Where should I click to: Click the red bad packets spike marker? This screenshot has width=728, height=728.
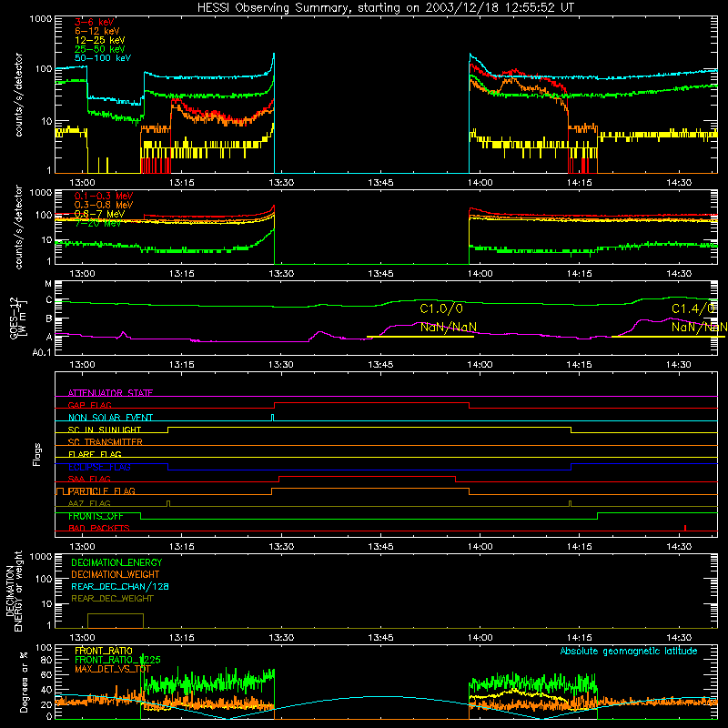tap(685, 528)
